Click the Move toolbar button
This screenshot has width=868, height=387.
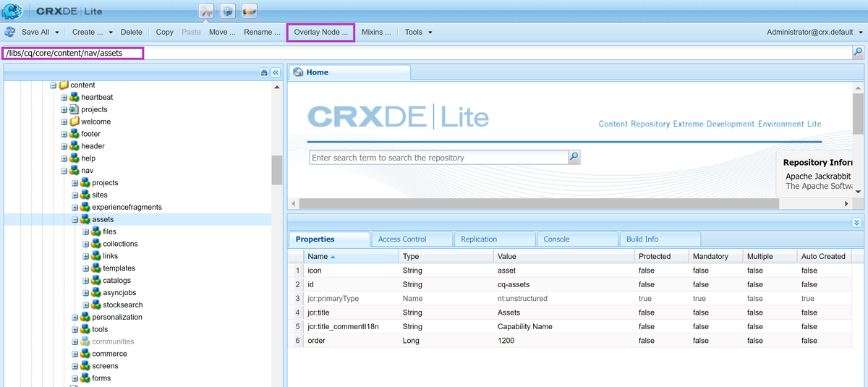[x=222, y=32]
